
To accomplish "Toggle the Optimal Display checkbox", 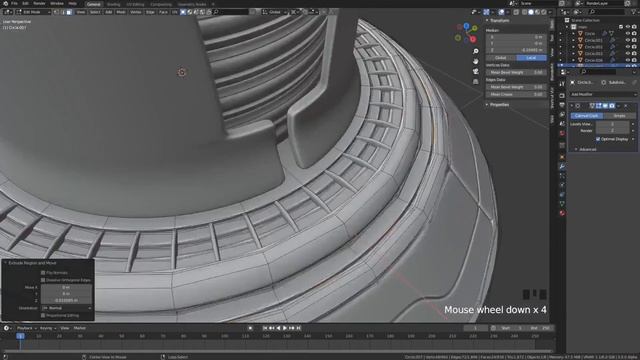I will [x=598, y=139].
